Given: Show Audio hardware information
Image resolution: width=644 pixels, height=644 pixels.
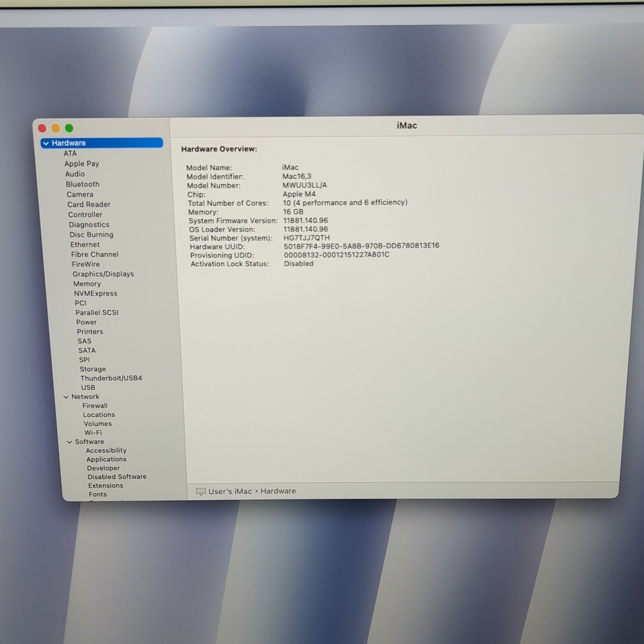Looking at the screenshot, I should (75, 174).
